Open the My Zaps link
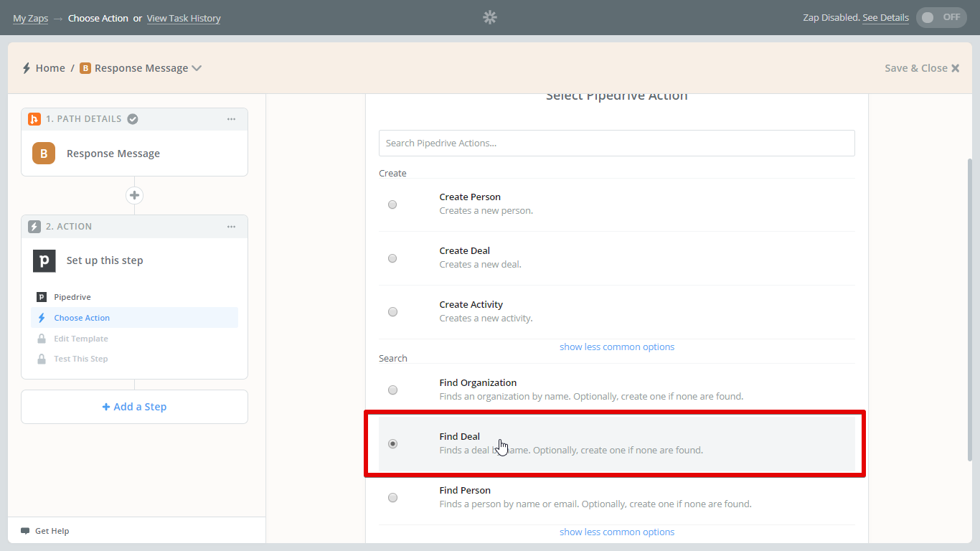The width and height of the screenshot is (980, 551). coord(30,18)
